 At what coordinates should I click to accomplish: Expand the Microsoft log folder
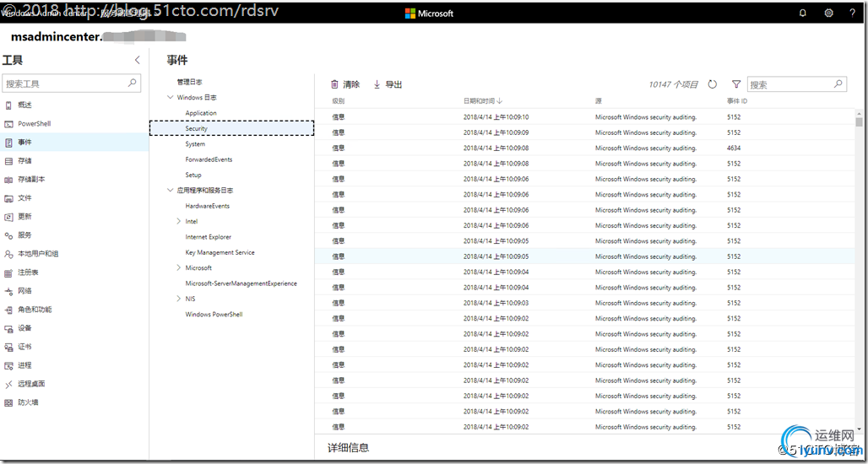tap(178, 267)
